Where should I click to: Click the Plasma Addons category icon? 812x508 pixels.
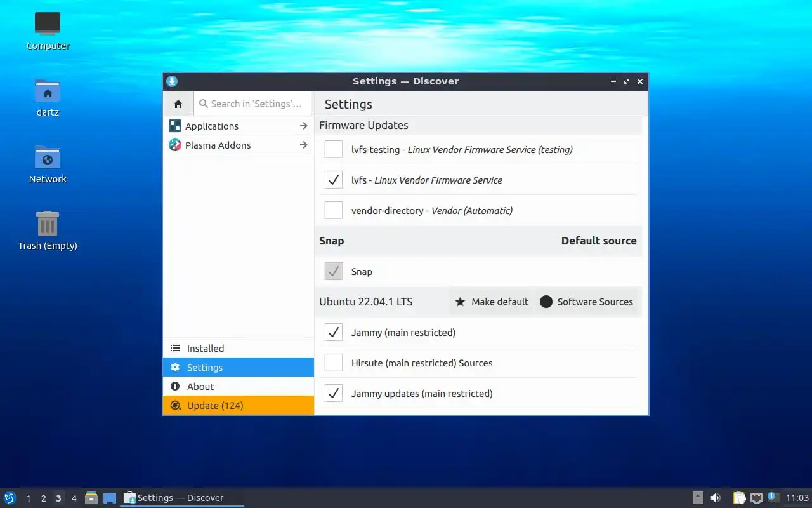[175, 145]
